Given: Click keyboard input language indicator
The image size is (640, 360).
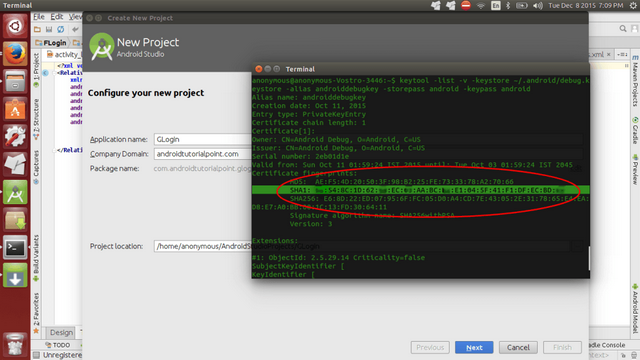Looking at the screenshot, I should (x=496, y=5).
